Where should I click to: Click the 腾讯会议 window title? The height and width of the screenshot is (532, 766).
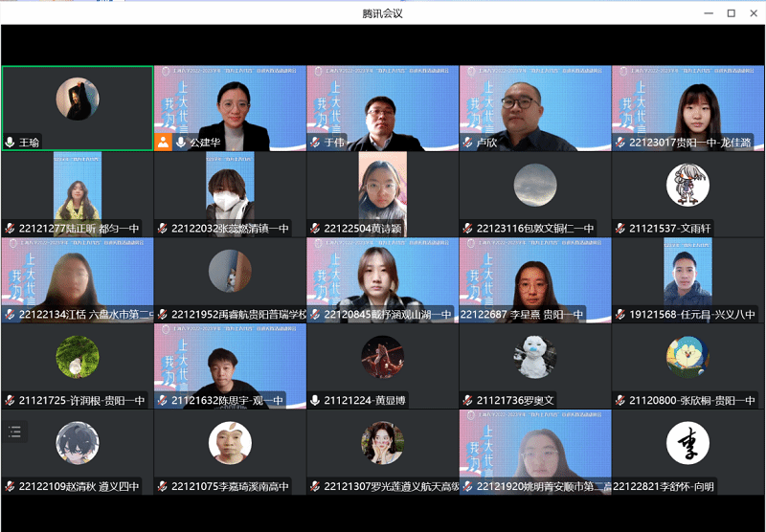tap(382, 13)
